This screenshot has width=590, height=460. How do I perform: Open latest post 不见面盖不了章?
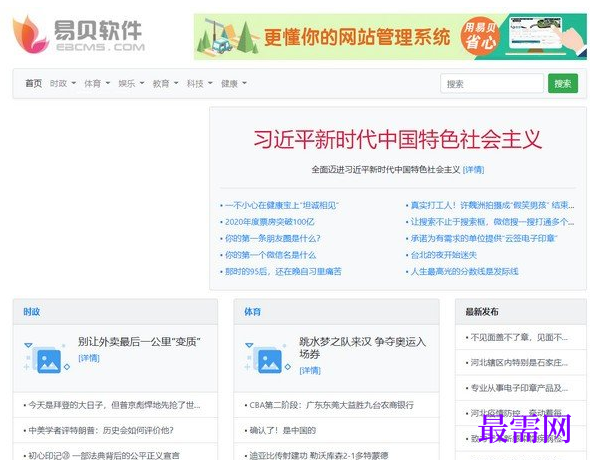coord(519,337)
